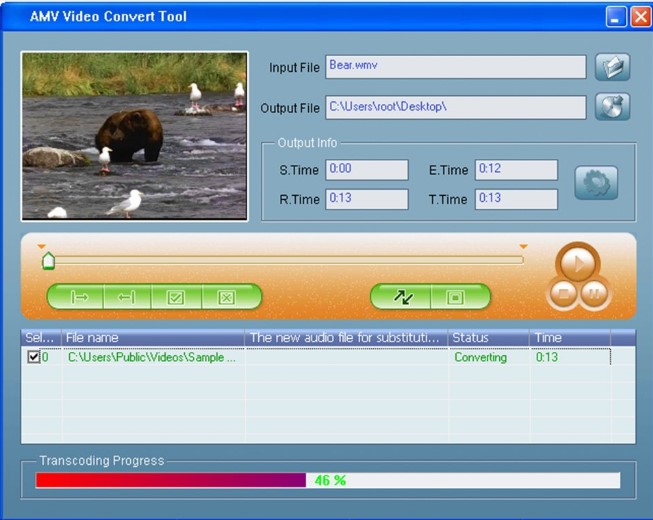This screenshot has width=653, height=520.
Task: Click the Output File path field
Action: point(455,107)
